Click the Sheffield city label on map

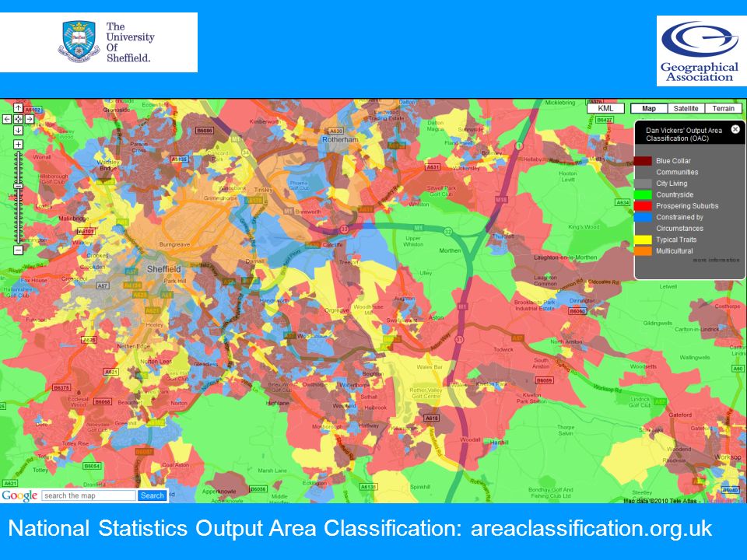[163, 269]
